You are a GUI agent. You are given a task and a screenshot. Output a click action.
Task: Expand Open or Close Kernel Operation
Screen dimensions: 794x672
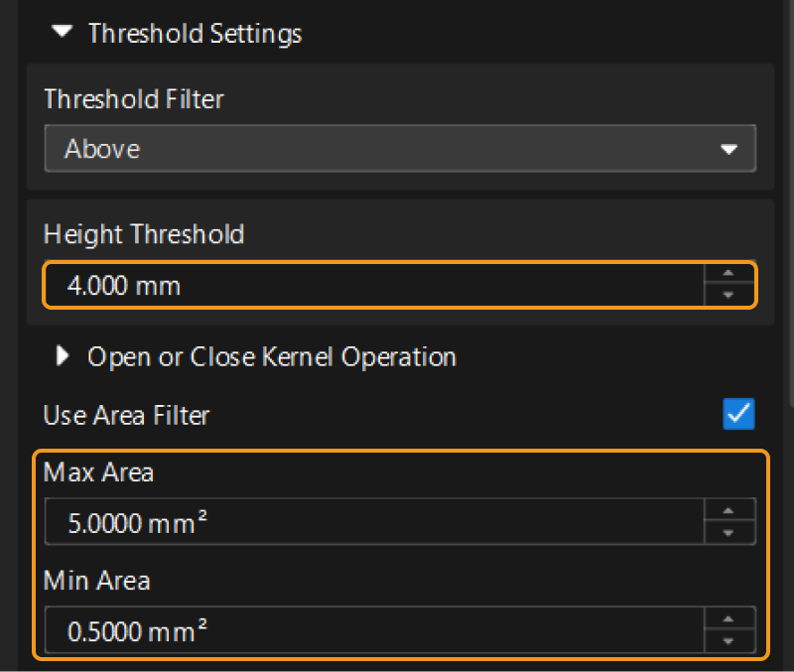pos(64,356)
